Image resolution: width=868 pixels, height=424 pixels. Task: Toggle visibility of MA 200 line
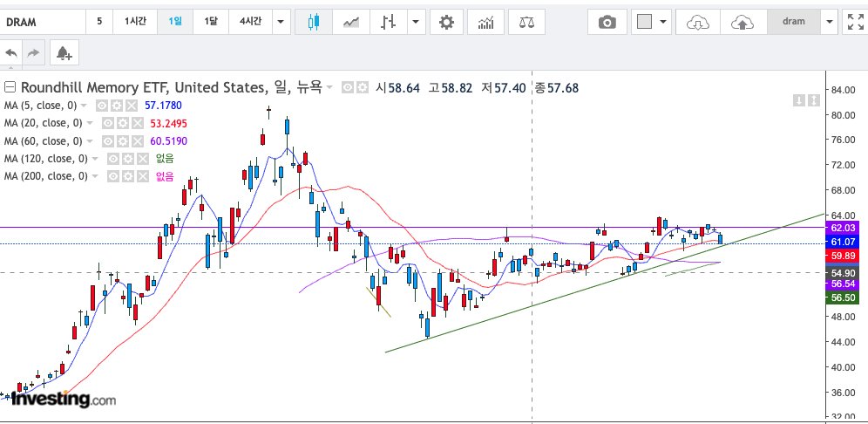coord(113,176)
